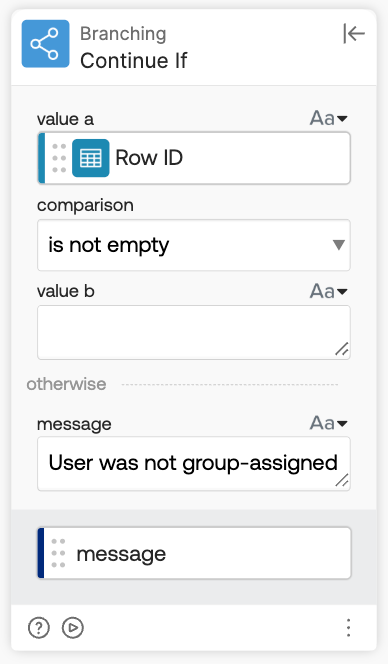The height and width of the screenshot is (664, 388).
Task: Open the Aa type dropdown for message
Action: click(329, 423)
